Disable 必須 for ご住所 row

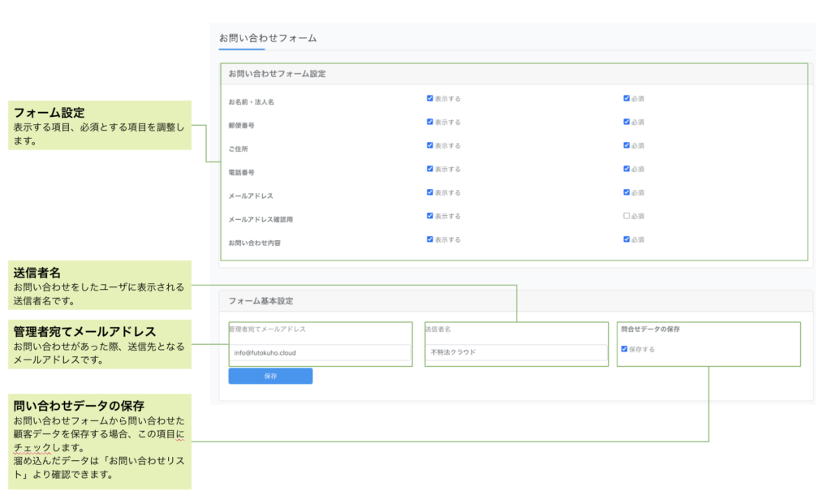626,145
